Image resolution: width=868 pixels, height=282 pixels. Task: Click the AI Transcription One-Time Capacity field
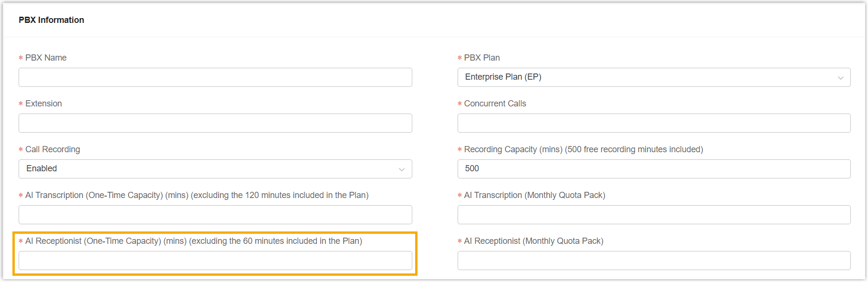(x=215, y=215)
